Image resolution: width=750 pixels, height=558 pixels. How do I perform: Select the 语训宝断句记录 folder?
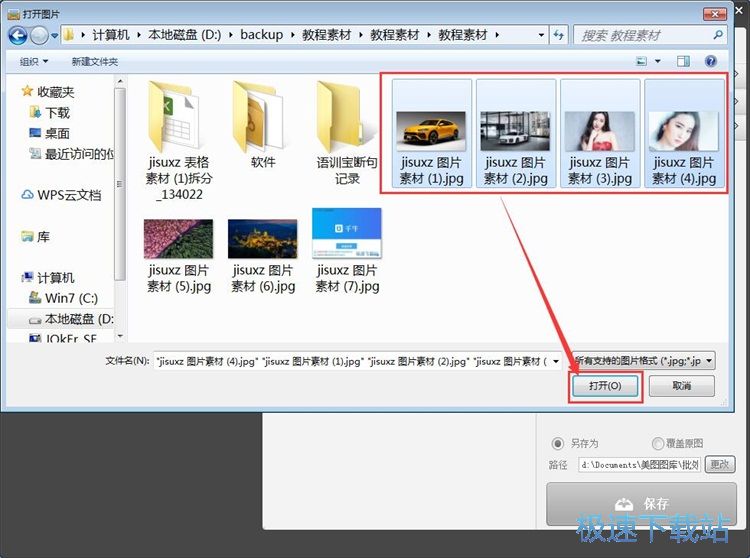point(347,132)
